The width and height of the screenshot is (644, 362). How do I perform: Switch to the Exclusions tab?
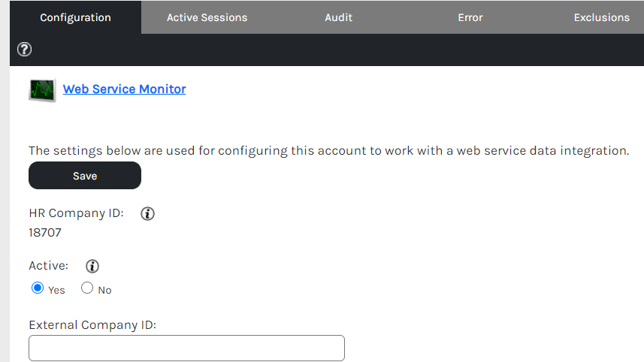point(601,17)
